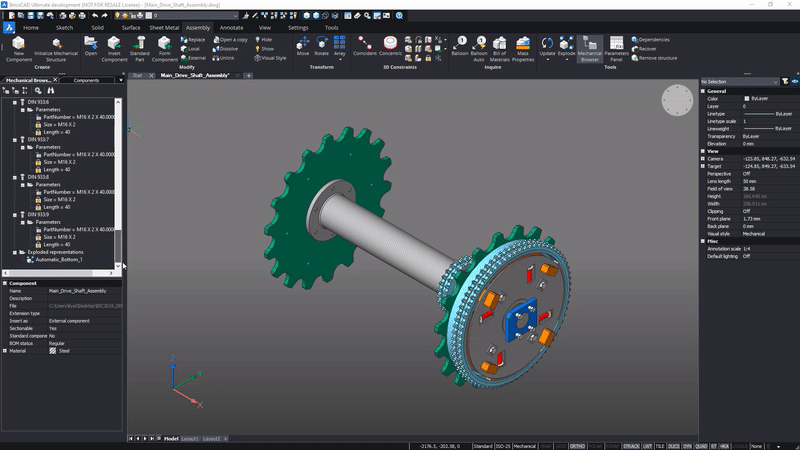Collapse the View properties section
Screen dimensions: 800x450
703,151
